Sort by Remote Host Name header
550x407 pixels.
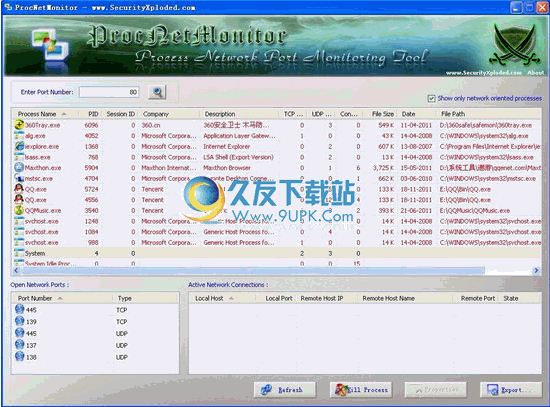405,298
